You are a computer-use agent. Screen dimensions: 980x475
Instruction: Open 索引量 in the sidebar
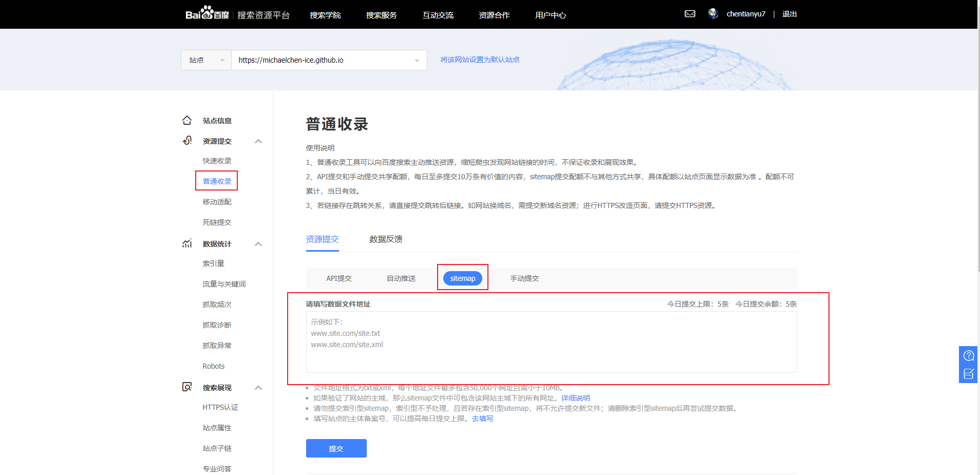pyautogui.click(x=214, y=263)
